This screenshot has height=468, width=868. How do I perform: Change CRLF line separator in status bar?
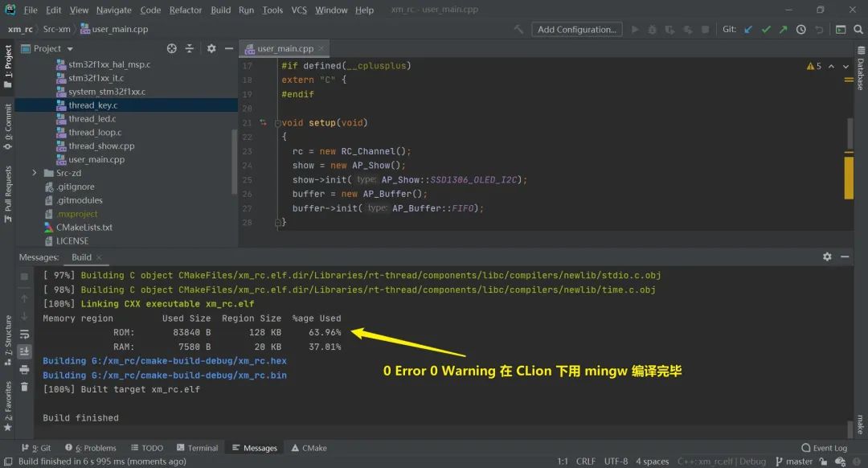point(586,462)
